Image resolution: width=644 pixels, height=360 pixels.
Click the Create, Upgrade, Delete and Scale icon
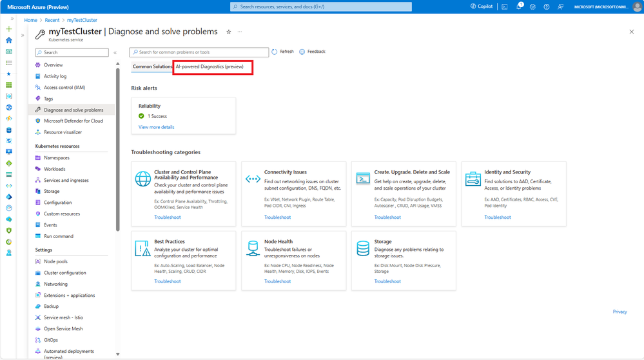coord(363,178)
